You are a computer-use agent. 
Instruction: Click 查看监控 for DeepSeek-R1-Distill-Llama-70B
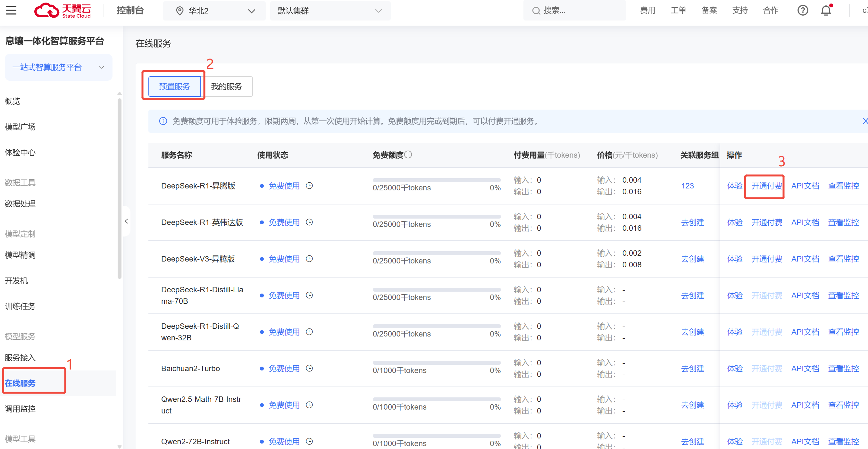pyautogui.click(x=843, y=295)
